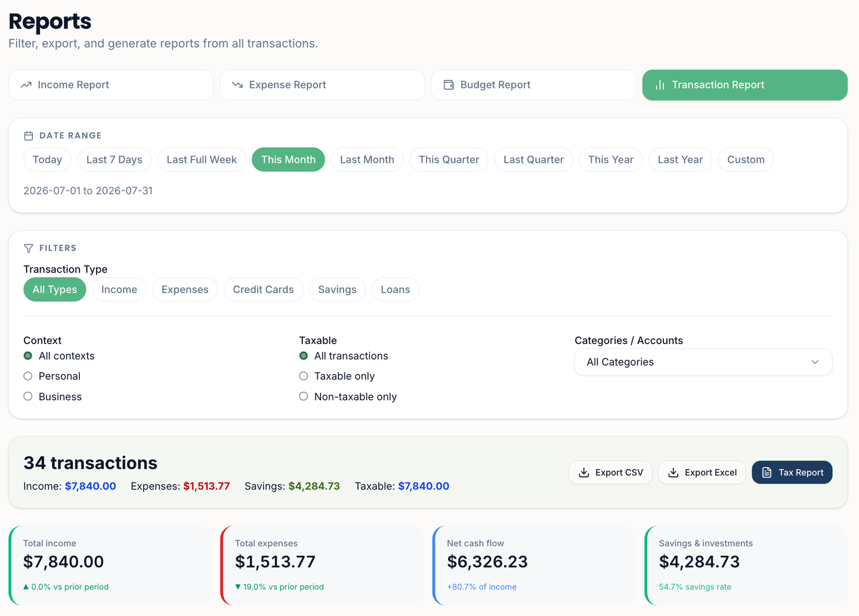This screenshot has width=859, height=616.
Task: Select the This Year range
Action: click(611, 159)
